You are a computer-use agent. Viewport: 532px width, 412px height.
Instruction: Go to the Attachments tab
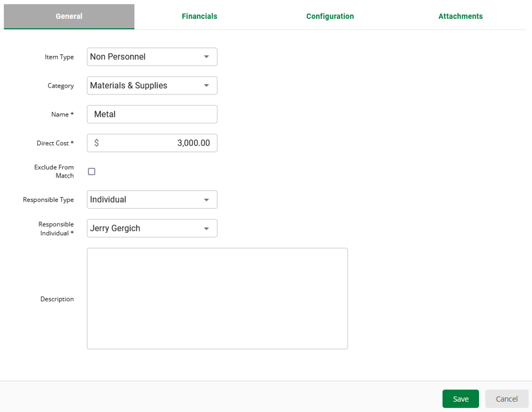[x=460, y=16]
